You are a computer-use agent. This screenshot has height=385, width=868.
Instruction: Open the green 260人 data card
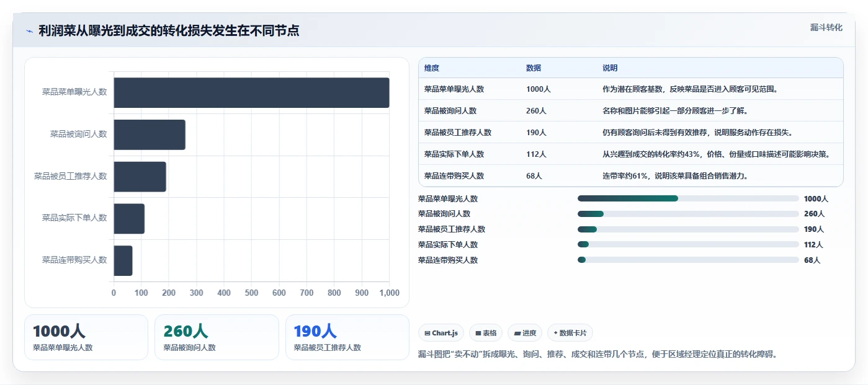pos(217,337)
